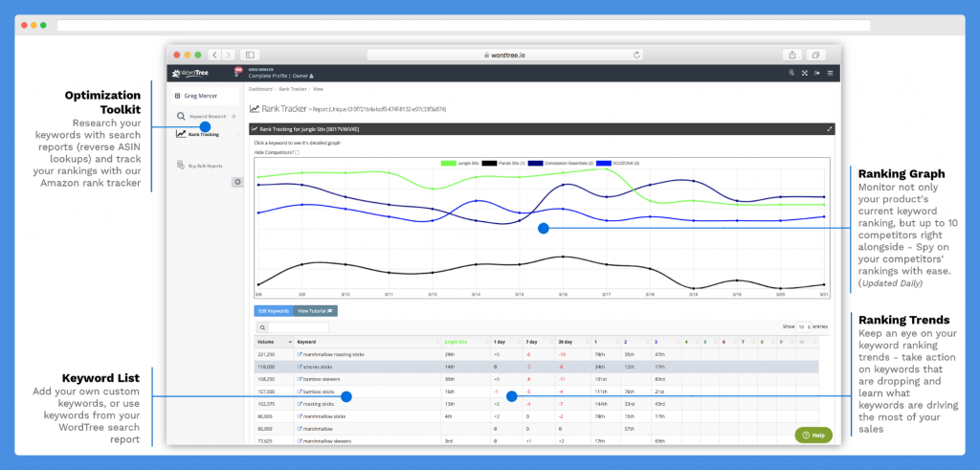This screenshot has height=470, width=980.
Task: Open the hamburger menu in header
Action: 830,73
